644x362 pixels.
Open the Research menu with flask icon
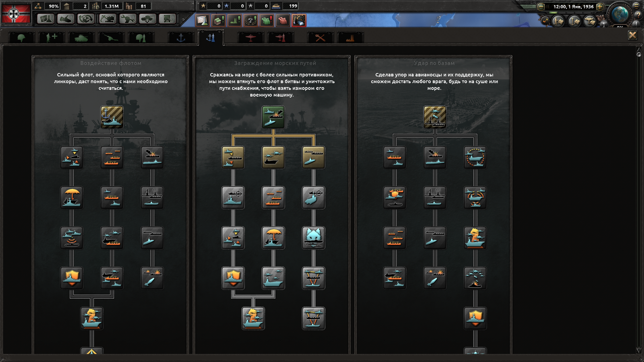pos(46,19)
